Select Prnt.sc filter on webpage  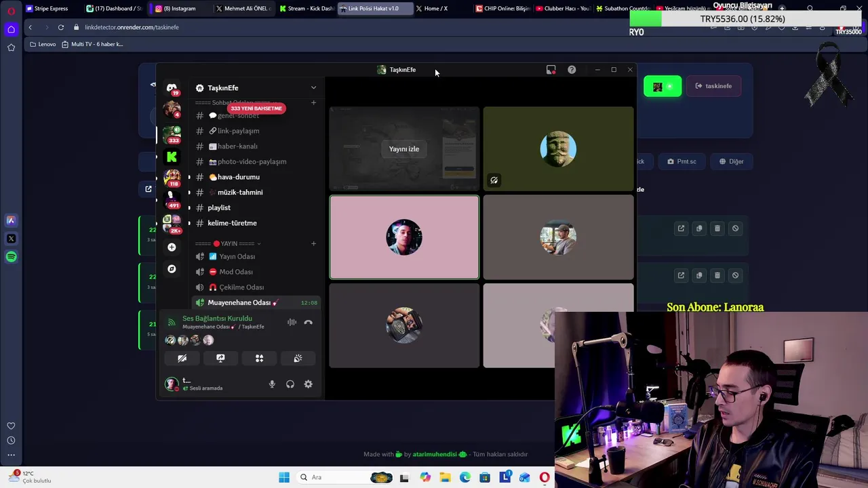point(682,161)
